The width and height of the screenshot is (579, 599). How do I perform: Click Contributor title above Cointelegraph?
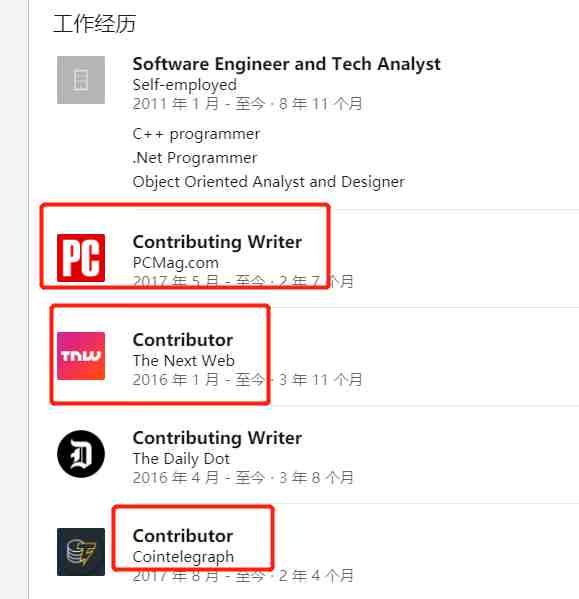coord(183,536)
